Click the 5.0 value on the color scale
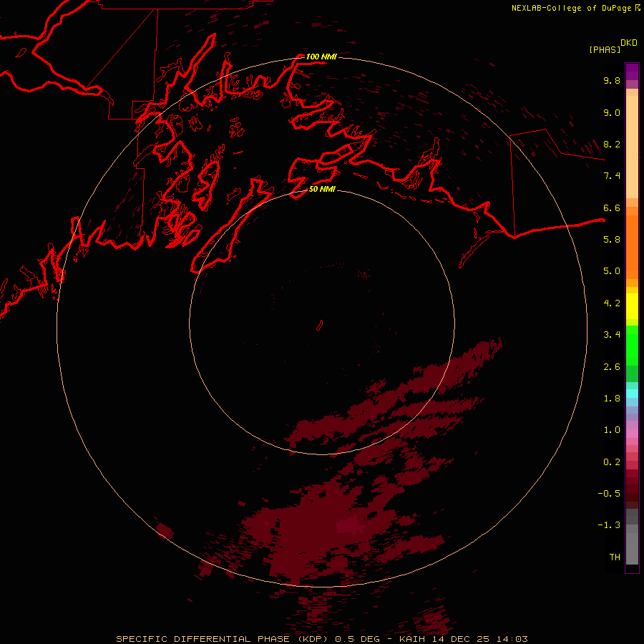The height and width of the screenshot is (644, 644). click(x=612, y=271)
